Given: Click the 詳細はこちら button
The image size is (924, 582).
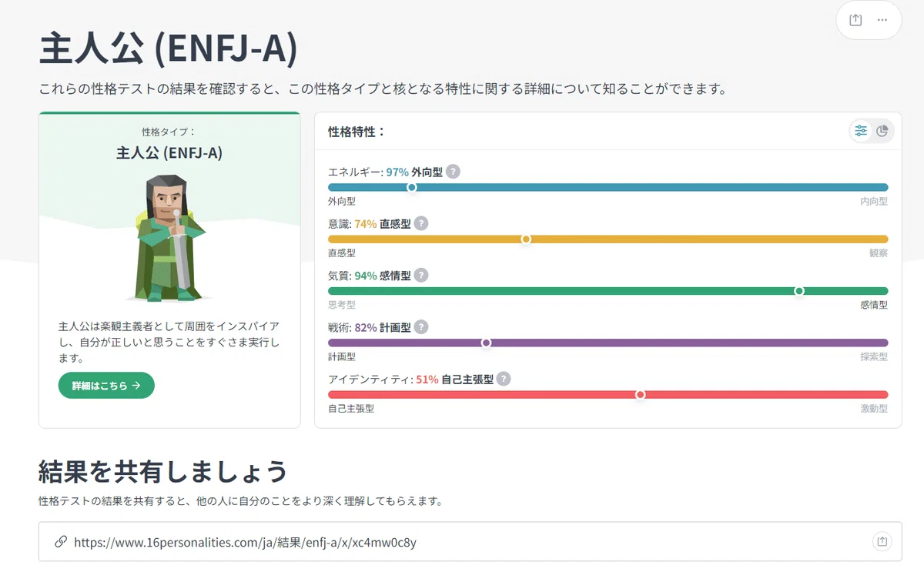Looking at the screenshot, I should [x=106, y=386].
